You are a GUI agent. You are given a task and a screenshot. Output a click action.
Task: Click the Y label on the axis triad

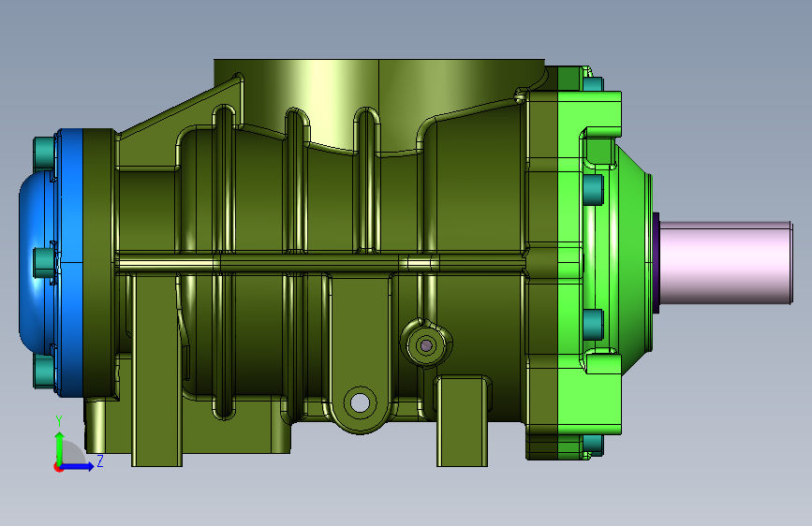(59, 421)
